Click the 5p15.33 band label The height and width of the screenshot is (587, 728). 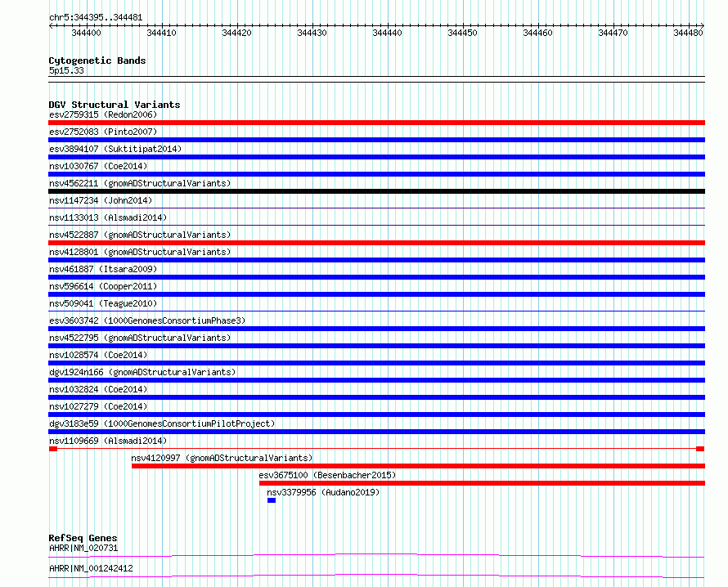(66, 70)
